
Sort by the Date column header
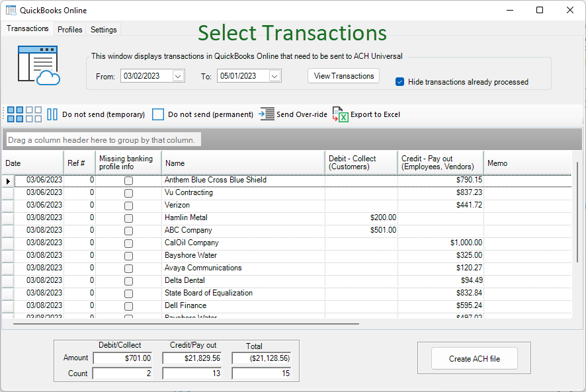point(33,163)
